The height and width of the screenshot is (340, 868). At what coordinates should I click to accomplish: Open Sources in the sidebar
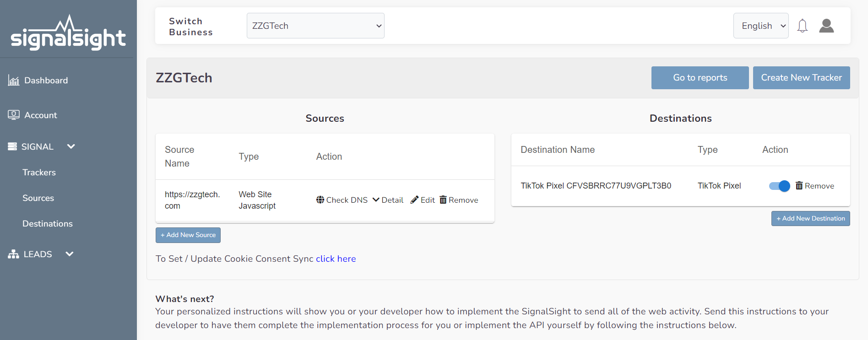tap(38, 198)
